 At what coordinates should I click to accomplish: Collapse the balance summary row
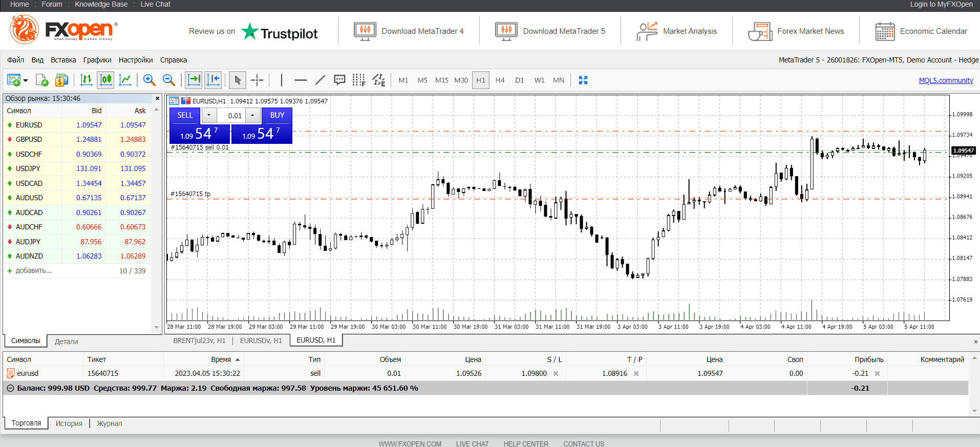tap(10, 388)
